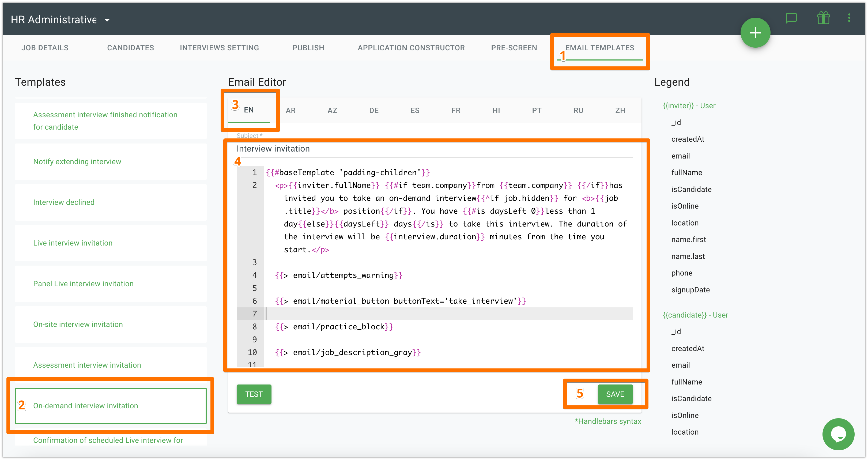Select the Live interview invitation template
This screenshot has width=868, height=460.
[x=73, y=243]
